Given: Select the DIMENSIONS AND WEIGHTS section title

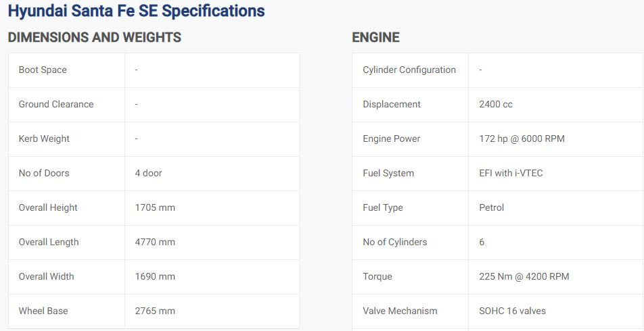Looking at the screenshot, I should tap(95, 37).
